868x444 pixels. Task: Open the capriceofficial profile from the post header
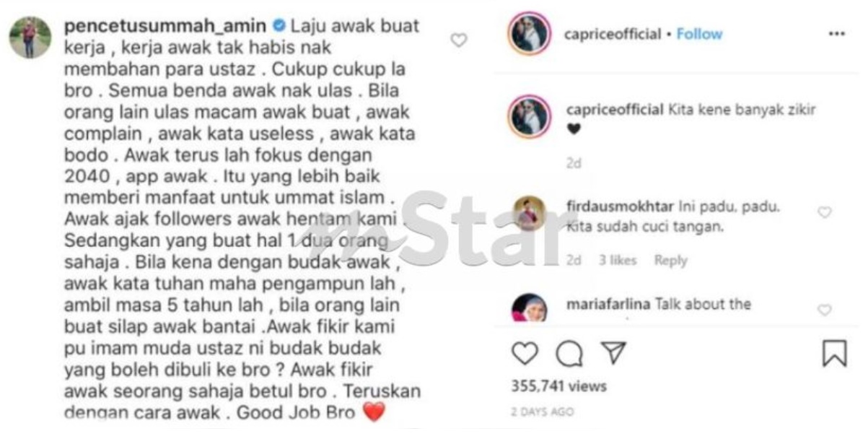pyautogui.click(x=613, y=34)
